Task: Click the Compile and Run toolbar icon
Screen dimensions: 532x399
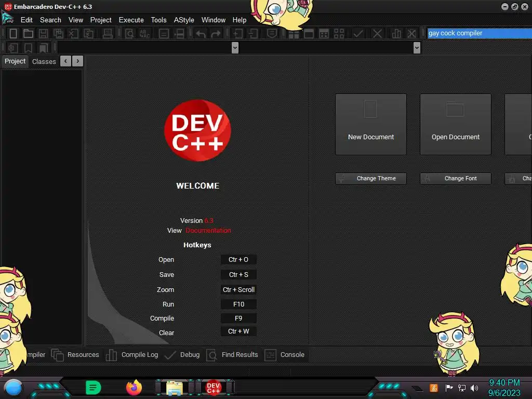Action: [x=324, y=33]
